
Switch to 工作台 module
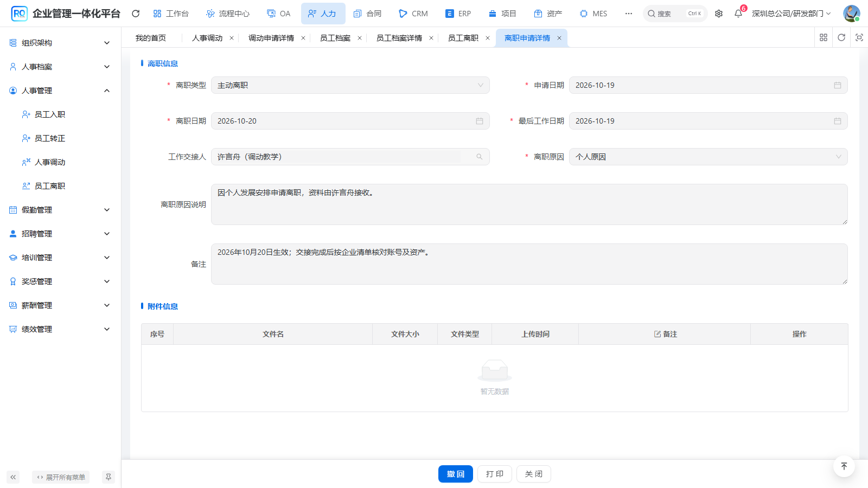[171, 14]
